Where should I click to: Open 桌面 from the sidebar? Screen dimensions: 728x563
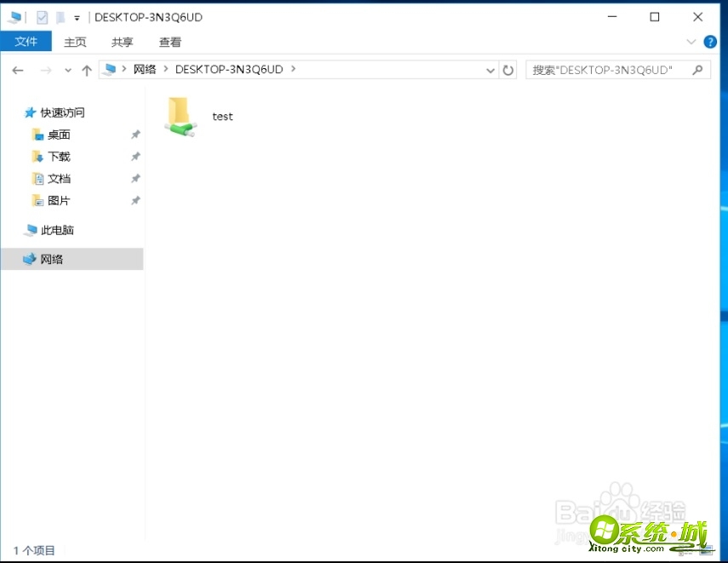click(59, 134)
